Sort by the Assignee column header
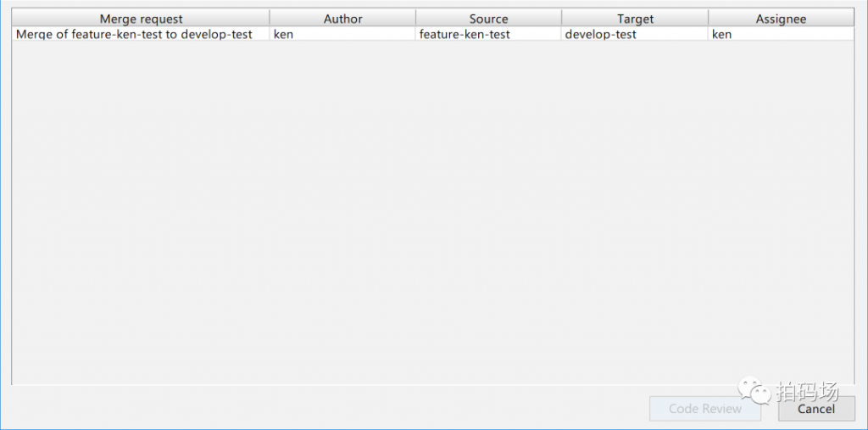 [781, 19]
